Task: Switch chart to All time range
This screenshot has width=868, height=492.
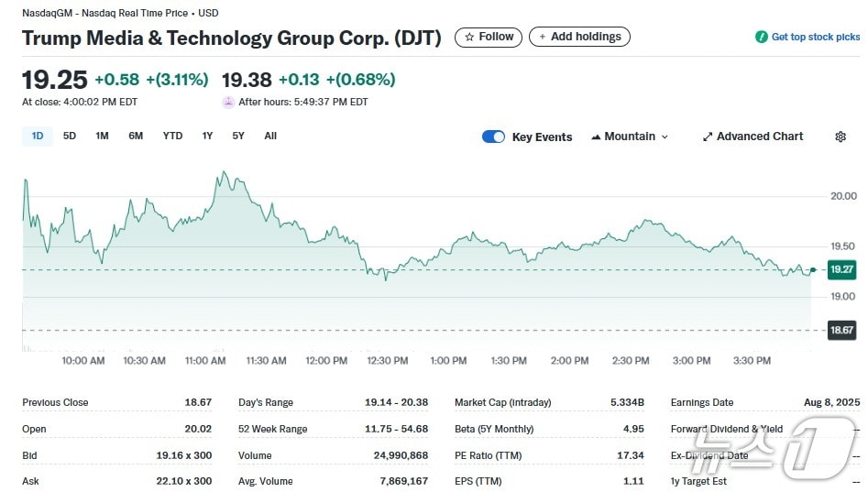Action: [270, 137]
